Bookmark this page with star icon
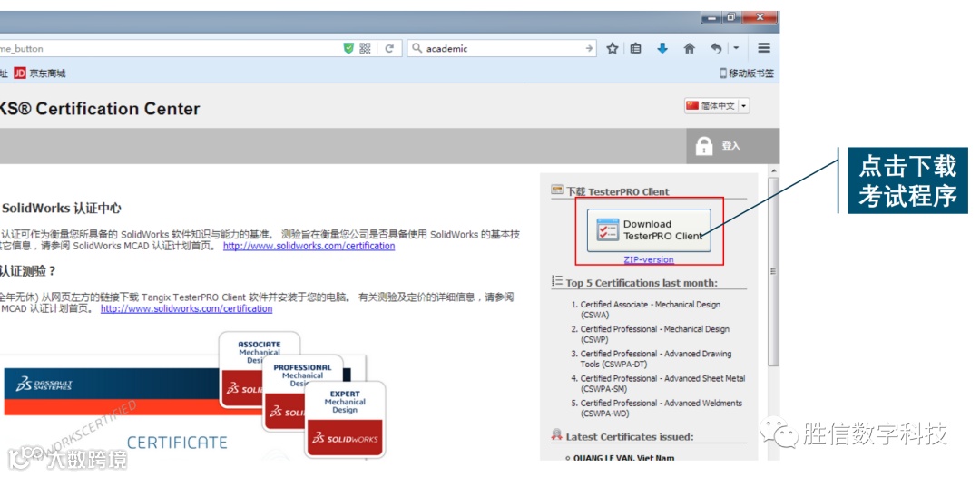Viewport: 980px width, 477px height. coord(612,48)
